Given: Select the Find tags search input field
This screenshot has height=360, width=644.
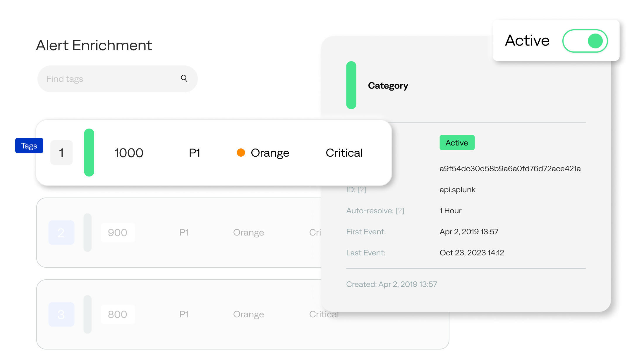Looking at the screenshot, I should click(x=117, y=79).
